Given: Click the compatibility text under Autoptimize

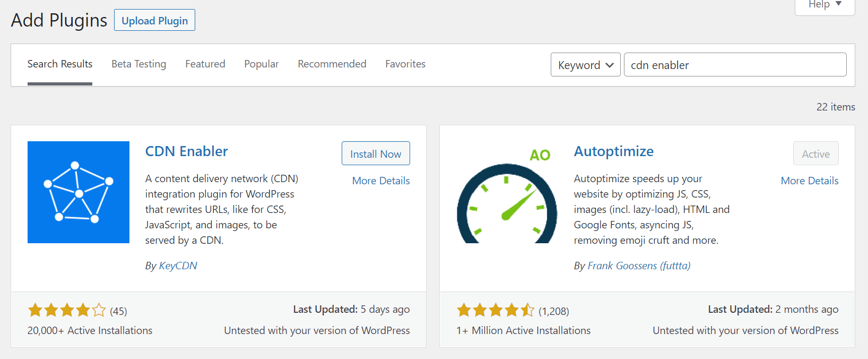Looking at the screenshot, I should (x=745, y=330).
